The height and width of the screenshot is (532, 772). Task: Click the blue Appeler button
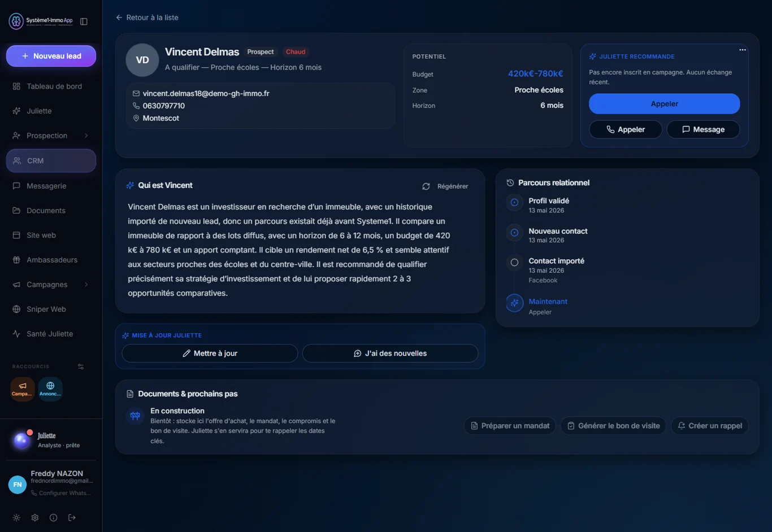pos(664,104)
